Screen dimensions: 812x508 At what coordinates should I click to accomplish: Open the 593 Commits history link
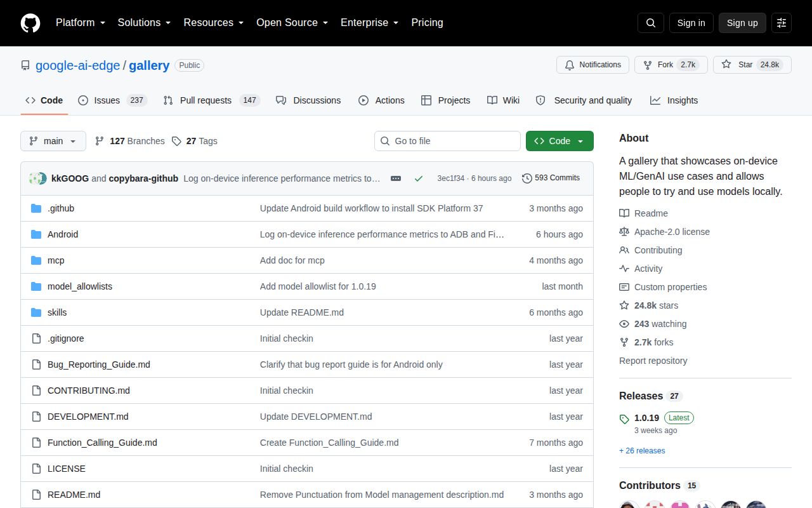551,178
